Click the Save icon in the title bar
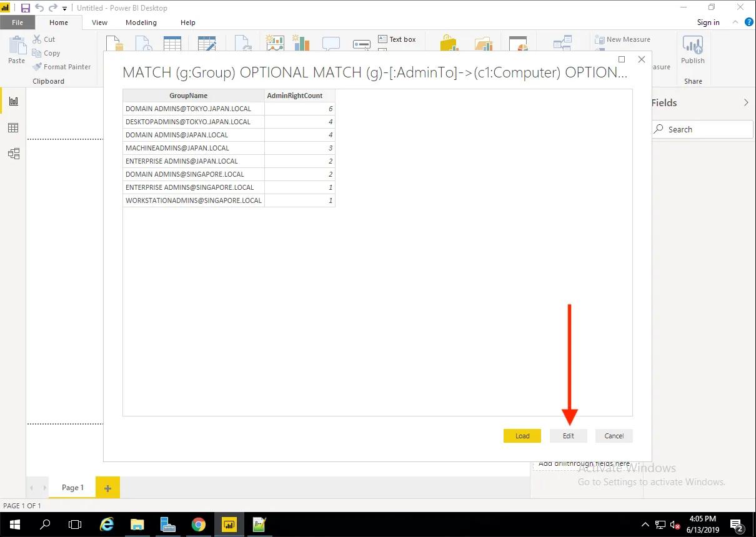756x537 pixels. 26,8
